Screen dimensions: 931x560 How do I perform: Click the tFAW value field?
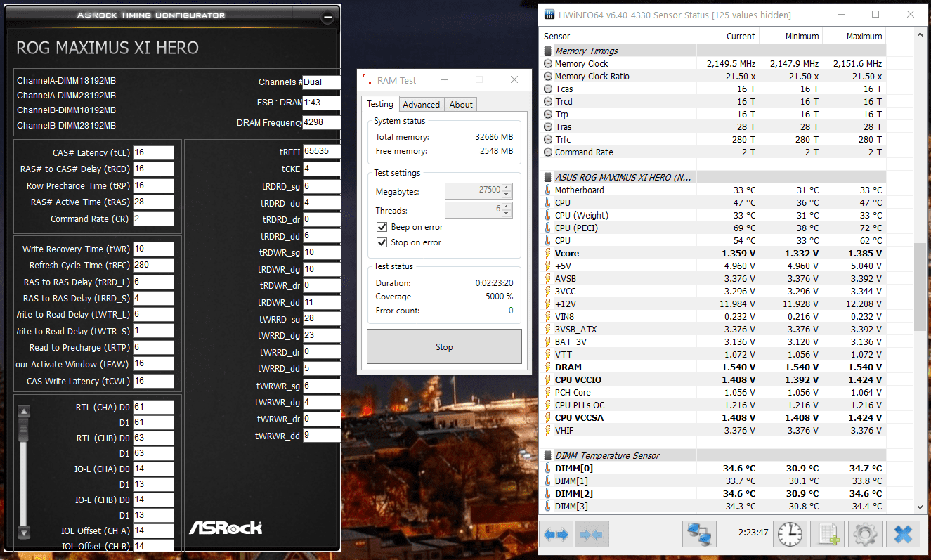153,364
